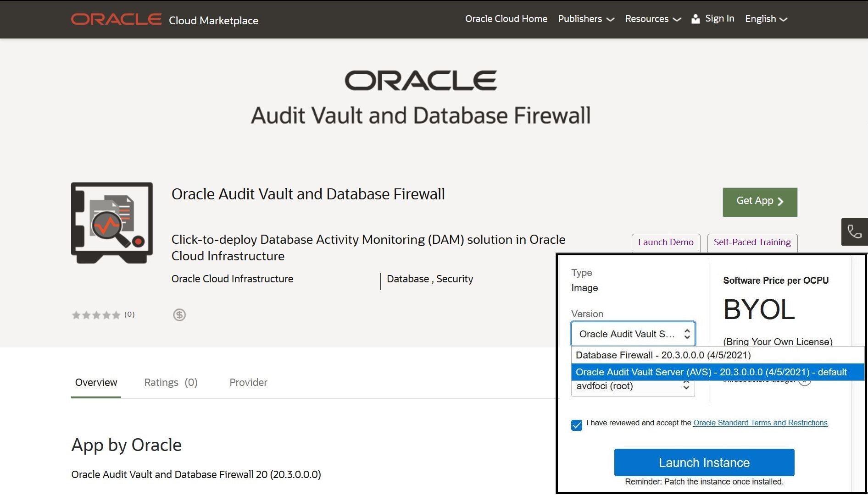Open Oracle Standard Terms and Restrictions link
This screenshot has width=868, height=495.
[x=760, y=423]
